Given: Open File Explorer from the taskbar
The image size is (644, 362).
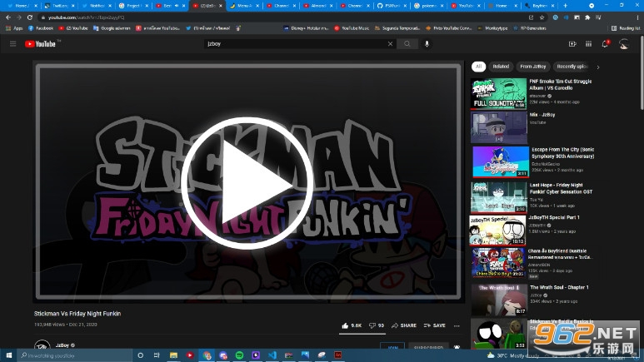Looking at the screenshot, I should (x=173, y=355).
